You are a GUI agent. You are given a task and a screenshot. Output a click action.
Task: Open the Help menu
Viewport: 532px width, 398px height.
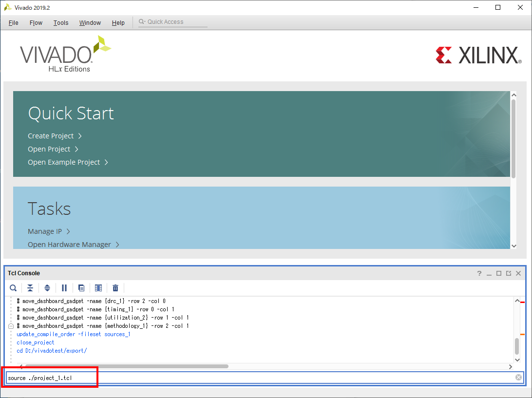pos(118,23)
